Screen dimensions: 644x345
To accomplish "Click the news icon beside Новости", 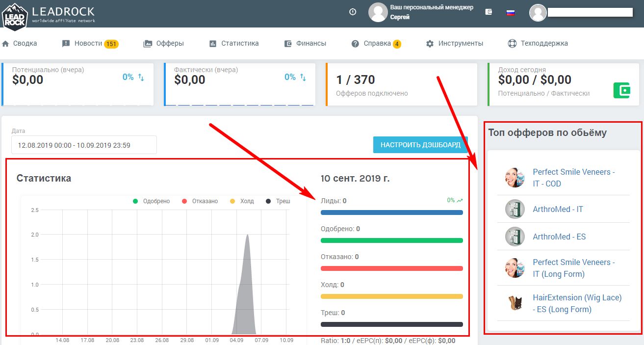I will [x=66, y=43].
